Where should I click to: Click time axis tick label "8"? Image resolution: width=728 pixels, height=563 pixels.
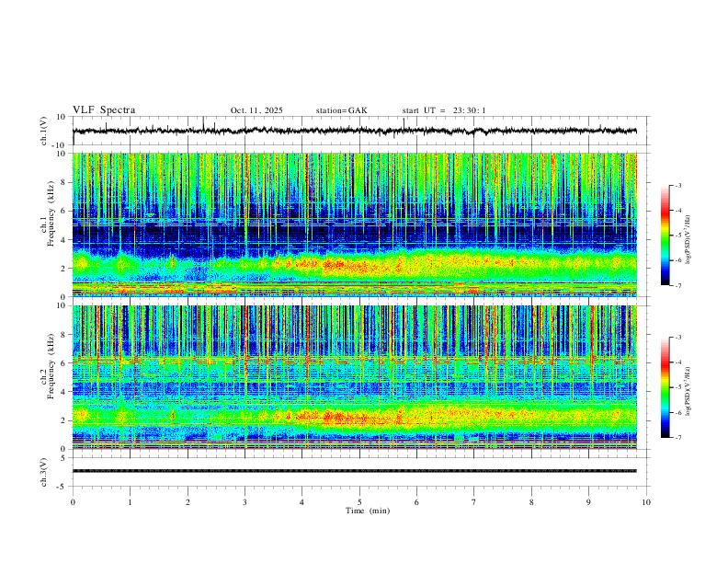pos(531,502)
